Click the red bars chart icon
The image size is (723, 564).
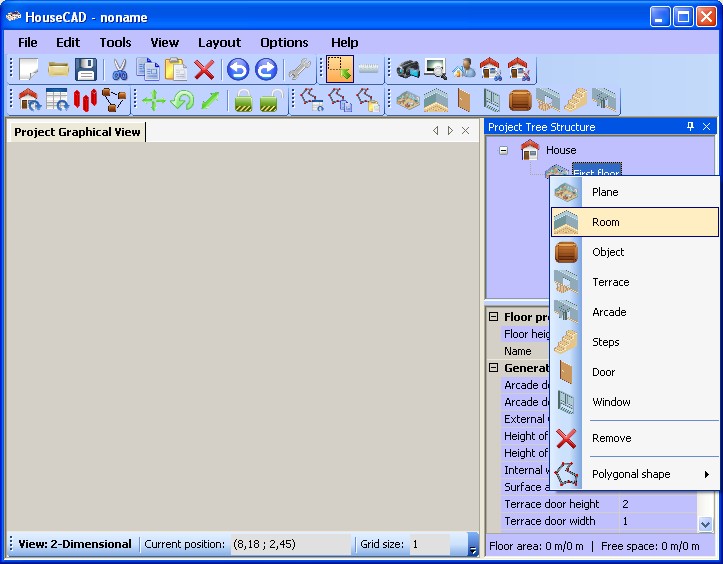pyautogui.click(x=85, y=100)
